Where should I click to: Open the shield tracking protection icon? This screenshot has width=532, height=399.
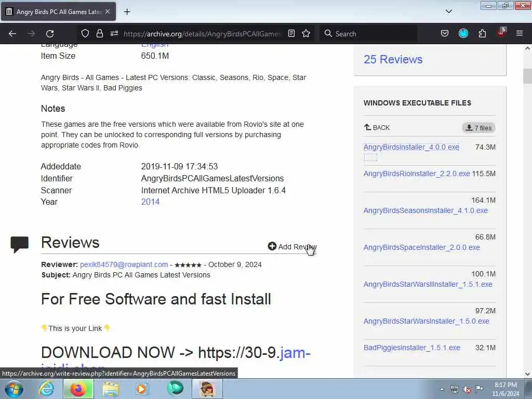(x=85, y=33)
